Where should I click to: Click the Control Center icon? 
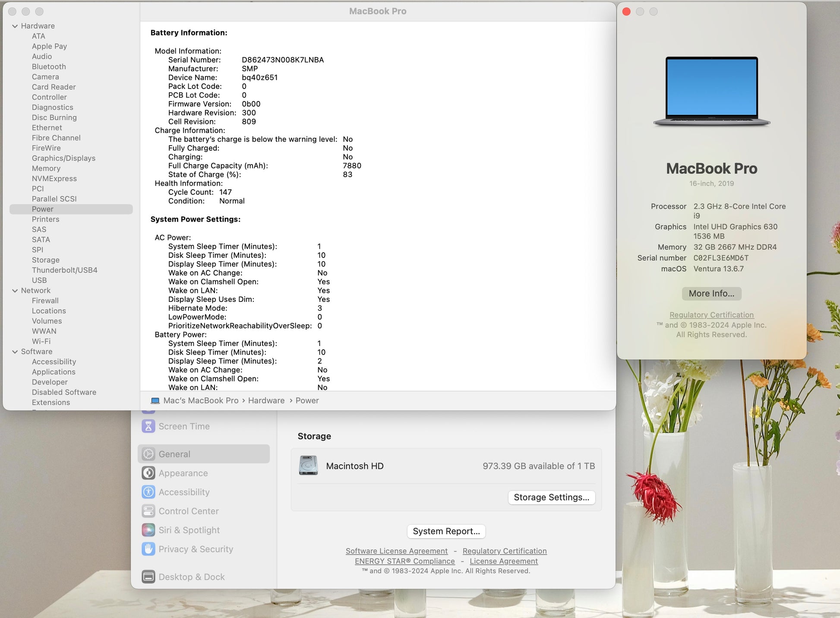coord(148,511)
